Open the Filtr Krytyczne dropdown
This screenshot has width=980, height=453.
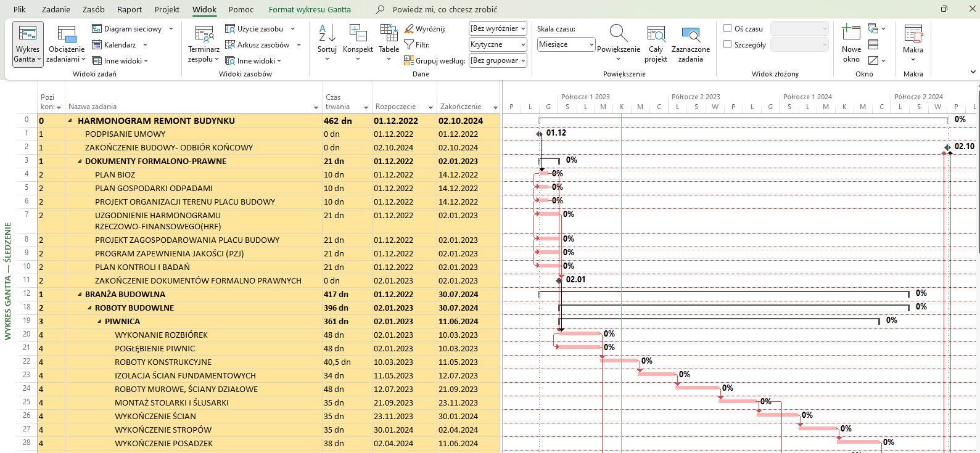(x=498, y=44)
